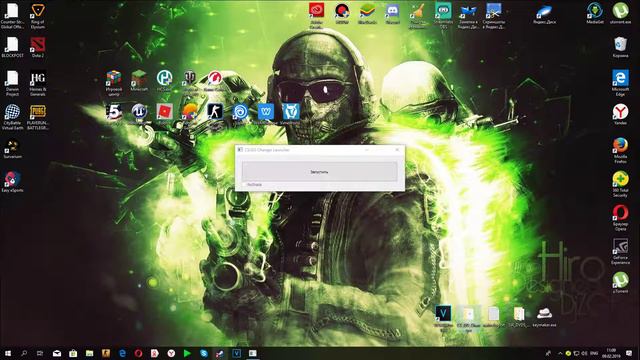The width and height of the screenshot is (640, 360).
Task: Open keymaker.exe desktop file
Action: click(544, 317)
